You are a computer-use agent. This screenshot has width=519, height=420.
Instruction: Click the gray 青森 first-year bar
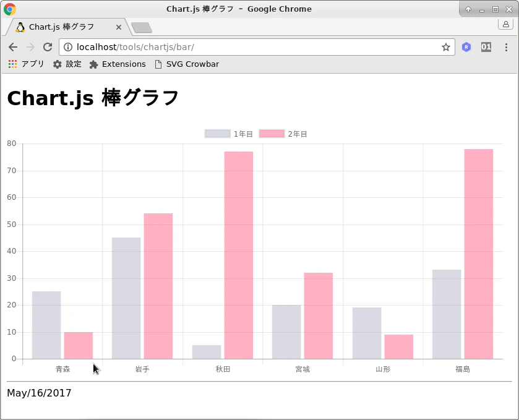(x=46, y=325)
